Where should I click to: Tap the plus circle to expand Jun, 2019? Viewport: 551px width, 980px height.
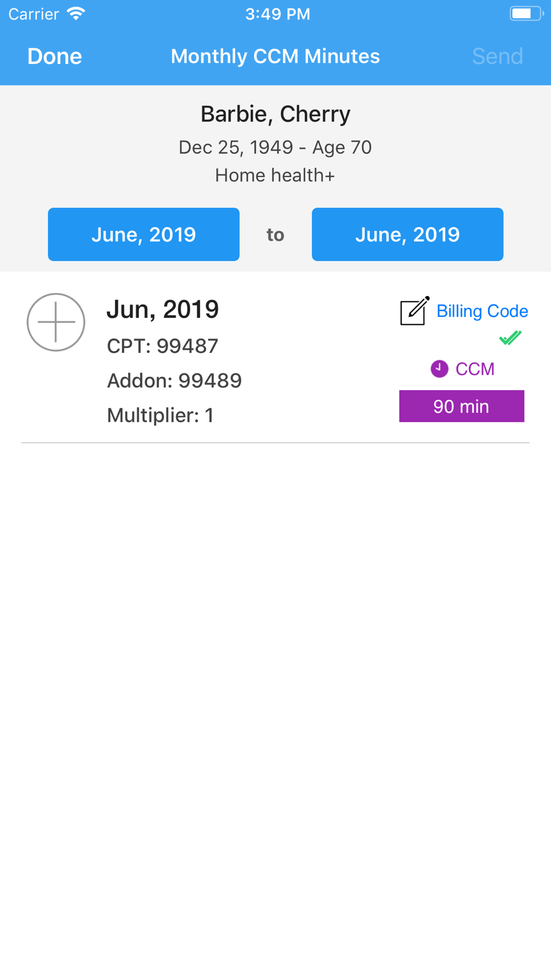click(56, 322)
